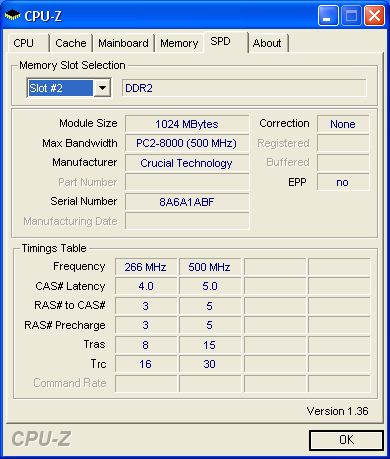Image resolution: width=390 pixels, height=459 pixels.
Task: Click the Tras value 15
Action: (210, 345)
